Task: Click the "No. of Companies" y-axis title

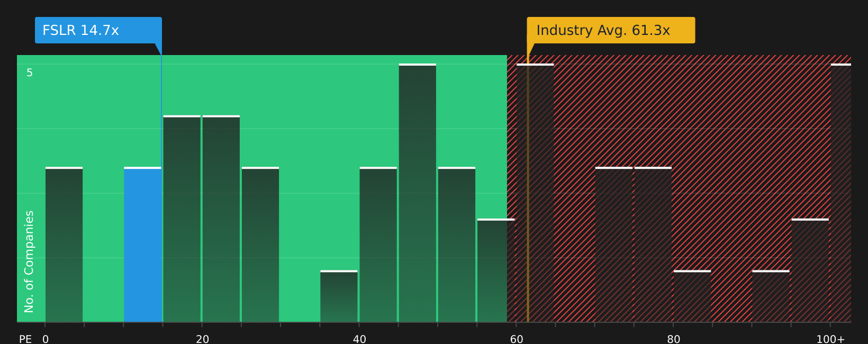Action: [x=29, y=261]
